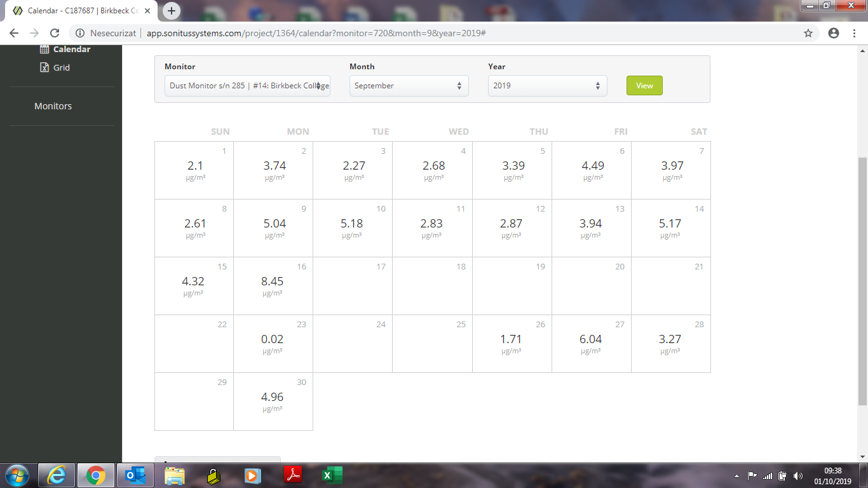This screenshot has width=868, height=488.
Task: Open Outlook from the taskbar
Action: pyautogui.click(x=135, y=475)
